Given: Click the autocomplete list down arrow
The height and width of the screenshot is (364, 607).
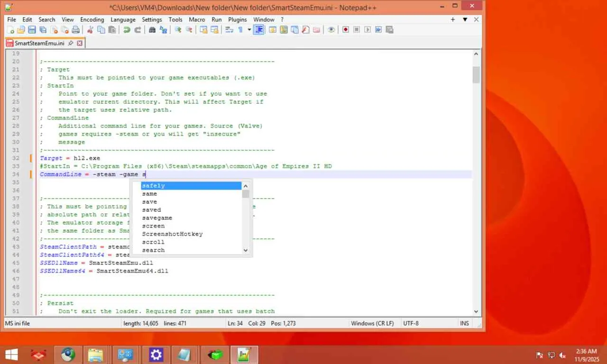Looking at the screenshot, I should 246,250.
